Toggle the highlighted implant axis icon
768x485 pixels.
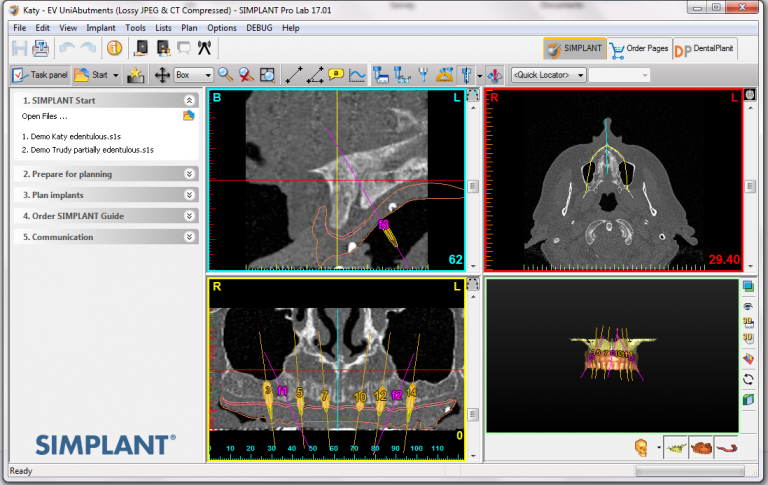point(466,75)
